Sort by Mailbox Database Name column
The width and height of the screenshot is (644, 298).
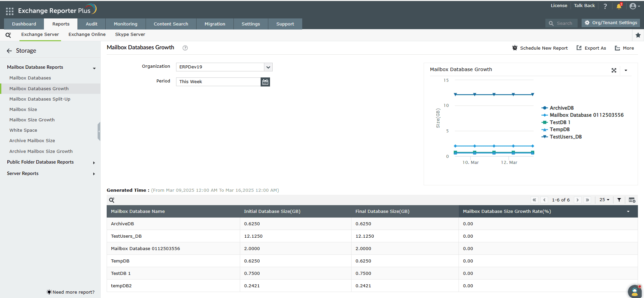138,212
